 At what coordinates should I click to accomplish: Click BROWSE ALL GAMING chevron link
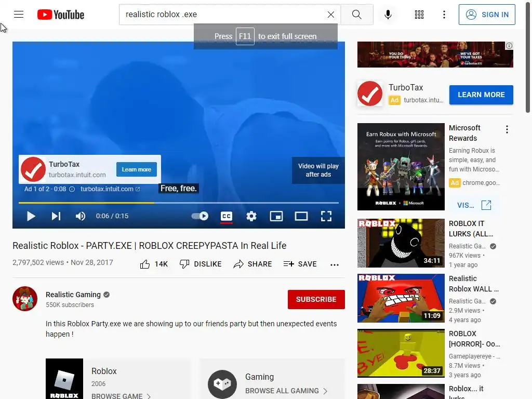(x=286, y=391)
